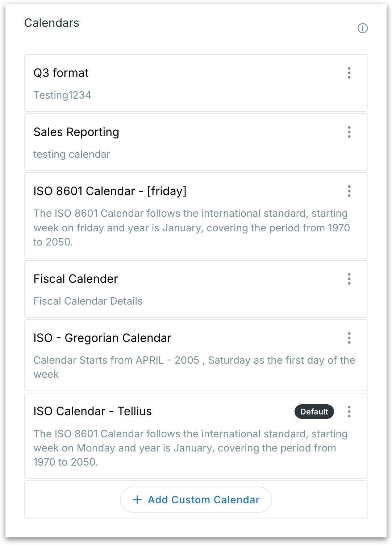Viewport: 392px width, 545px height.
Task: Select the Fiscal Calender title
Action: (76, 279)
